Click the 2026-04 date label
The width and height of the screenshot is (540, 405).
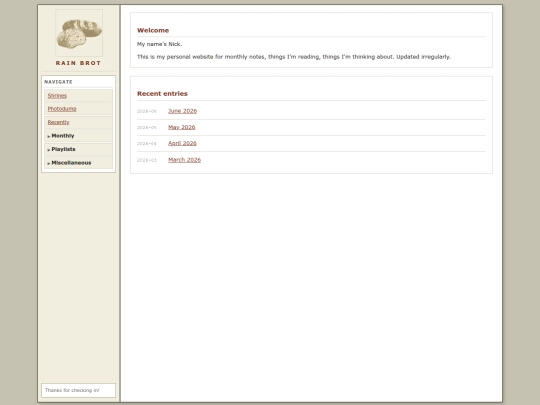(x=147, y=144)
